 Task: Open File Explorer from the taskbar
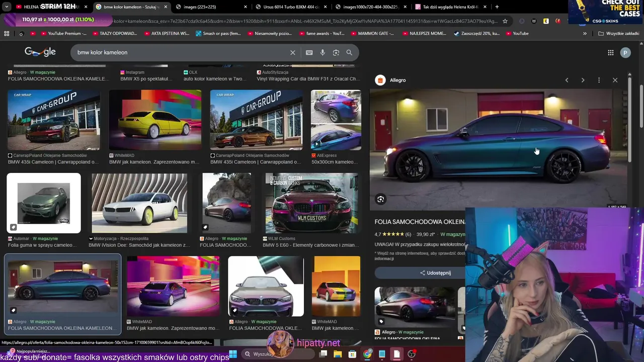tap(338, 354)
